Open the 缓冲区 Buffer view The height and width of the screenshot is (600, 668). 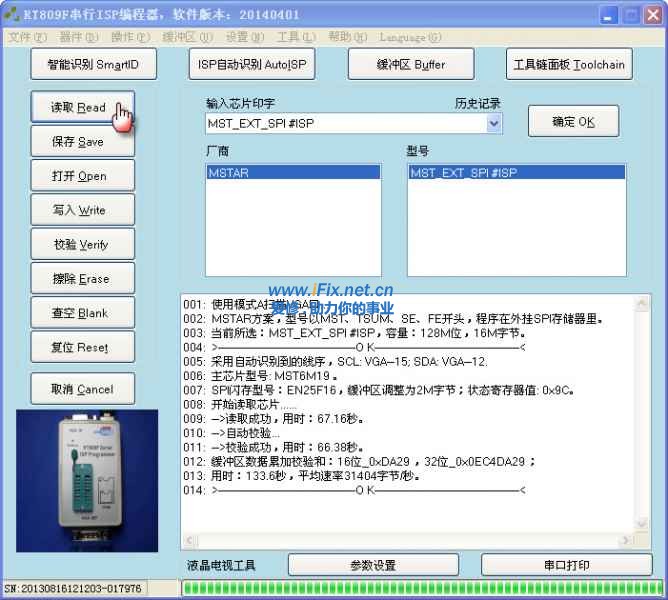point(411,65)
